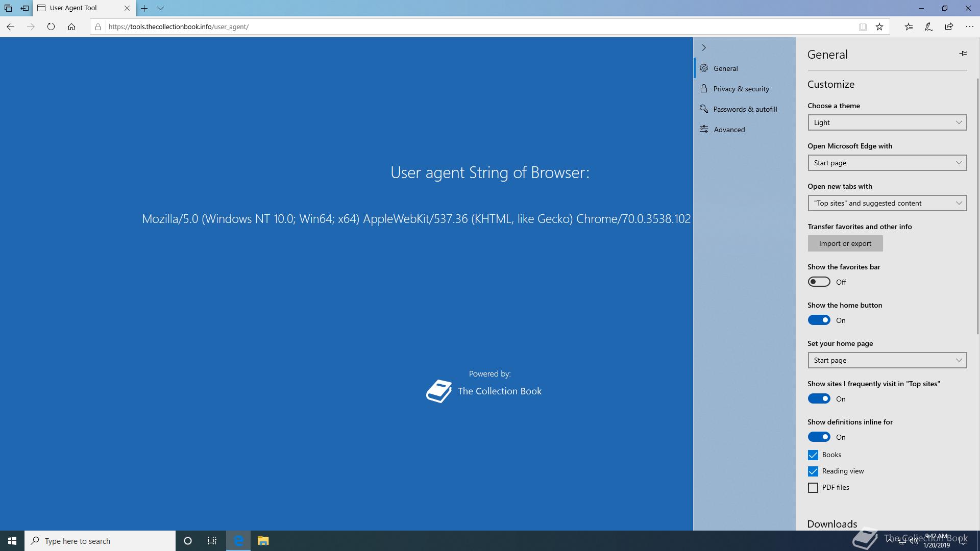Open reading view from the address bar

[x=863, y=27]
